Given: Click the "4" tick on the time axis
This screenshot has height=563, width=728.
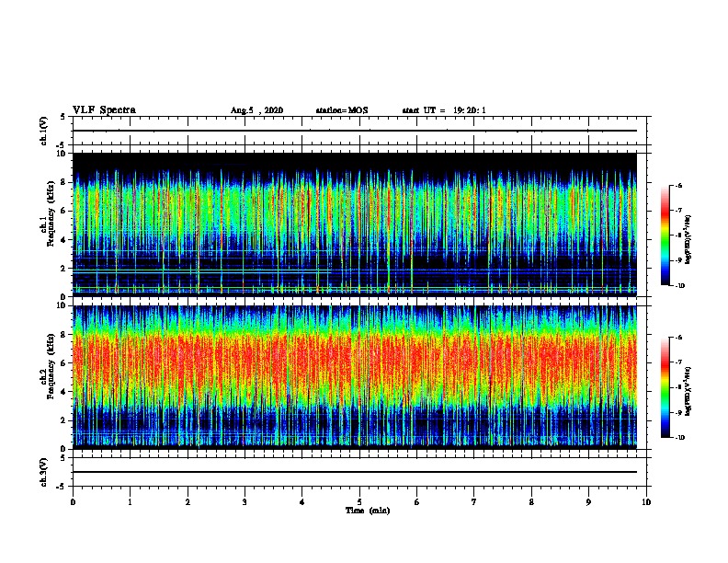Looking at the screenshot, I should (302, 502).
